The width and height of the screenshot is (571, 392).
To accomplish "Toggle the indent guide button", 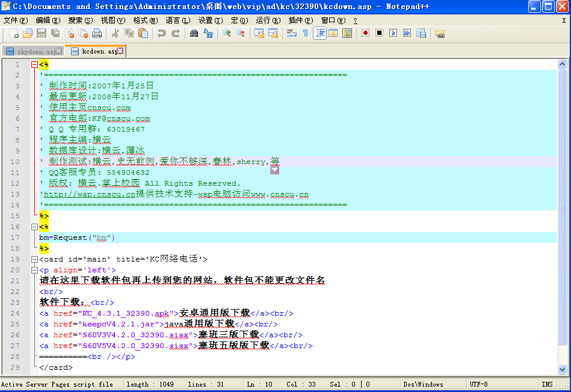I will pyautogui.click(x=319, y=33).
